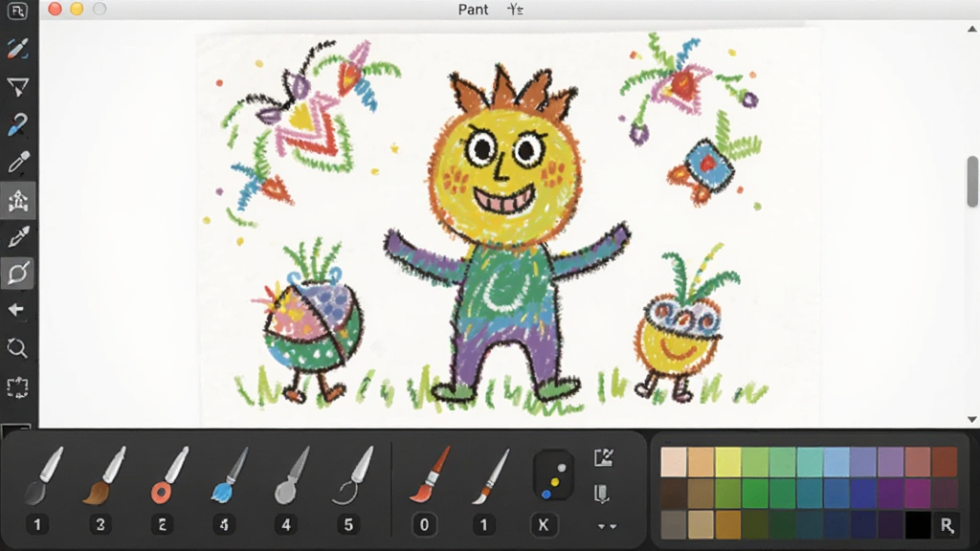Click the 5 label under the hook brush
The image size is (980, 551).
click(x=348, y=525)
